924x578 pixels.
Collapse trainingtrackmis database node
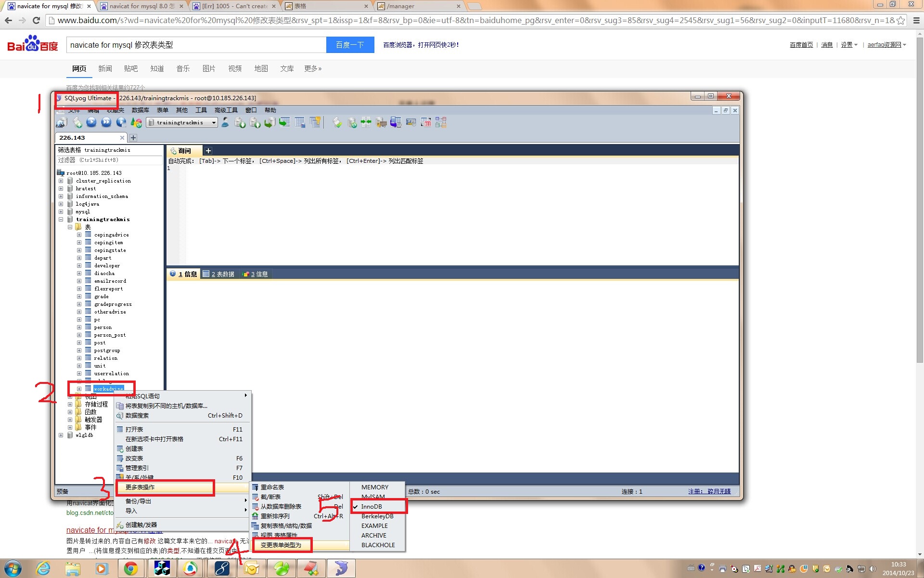[x=61, y=220]
